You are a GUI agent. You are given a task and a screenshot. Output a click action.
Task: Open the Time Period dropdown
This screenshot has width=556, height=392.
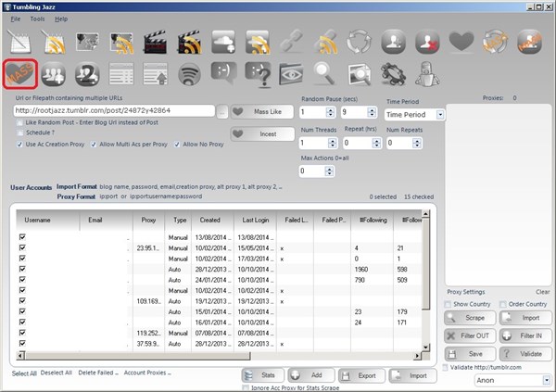click(x=440, y=115)
